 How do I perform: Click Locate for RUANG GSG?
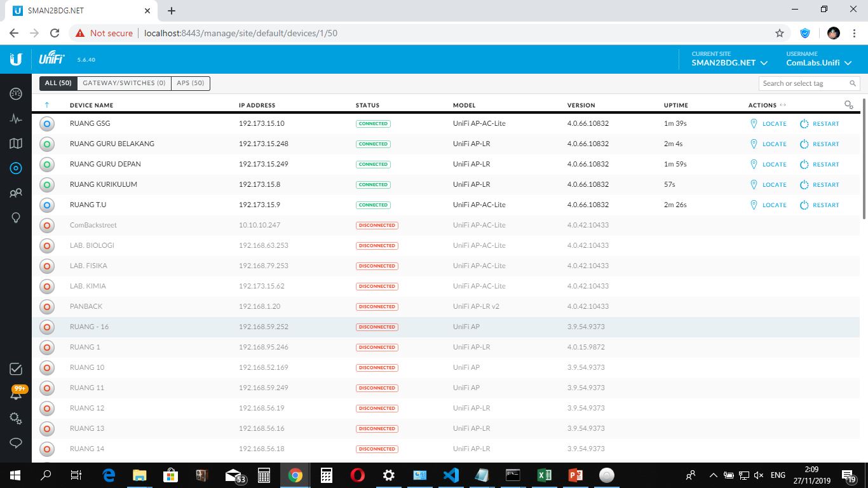pos(768,124)
